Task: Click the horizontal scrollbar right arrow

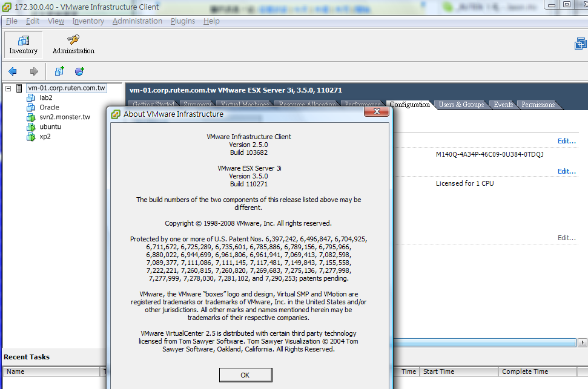Action: 583,342
